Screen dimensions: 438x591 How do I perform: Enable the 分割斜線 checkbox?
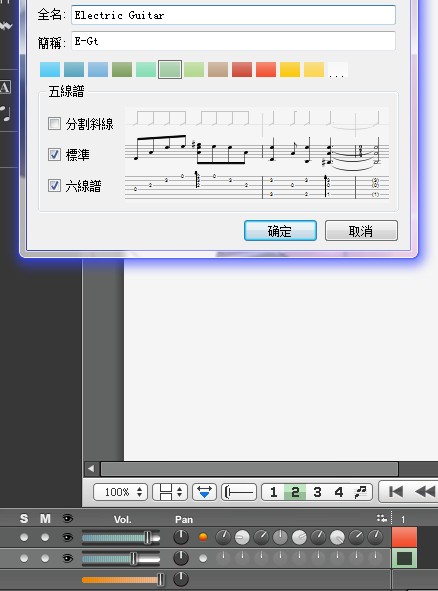[54, 123]
